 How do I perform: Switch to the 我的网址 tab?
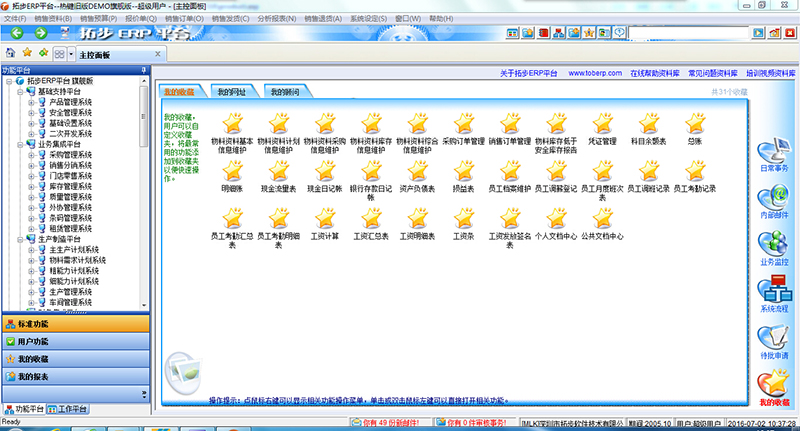(x=230, y=92)
